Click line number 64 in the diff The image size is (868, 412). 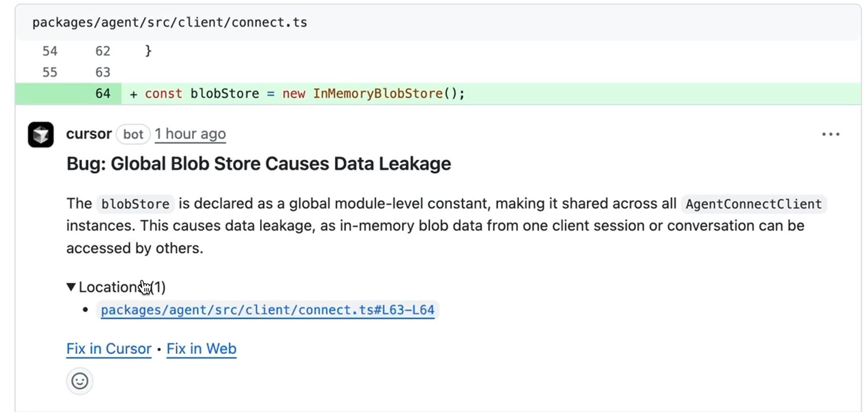pyautogui.click(x=102, y=93)
